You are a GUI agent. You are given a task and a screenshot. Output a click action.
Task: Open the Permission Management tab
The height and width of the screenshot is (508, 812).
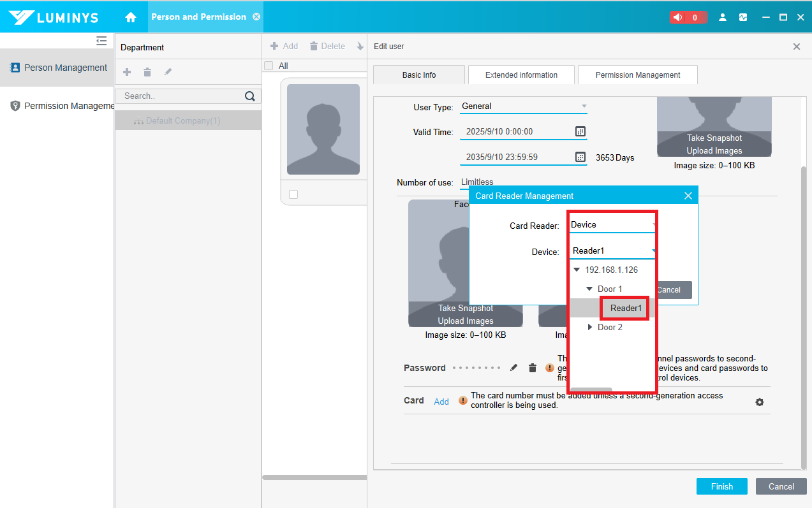[x=637, y=75]
